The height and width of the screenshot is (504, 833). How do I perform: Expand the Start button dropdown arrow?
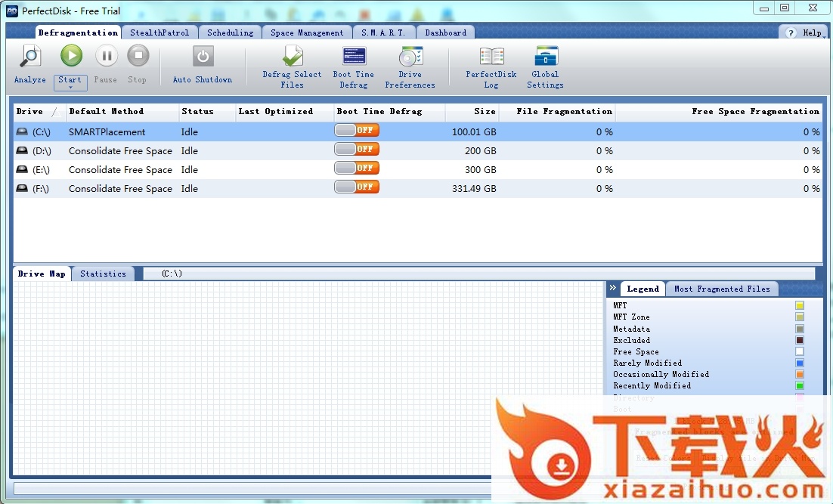[70, 88]
